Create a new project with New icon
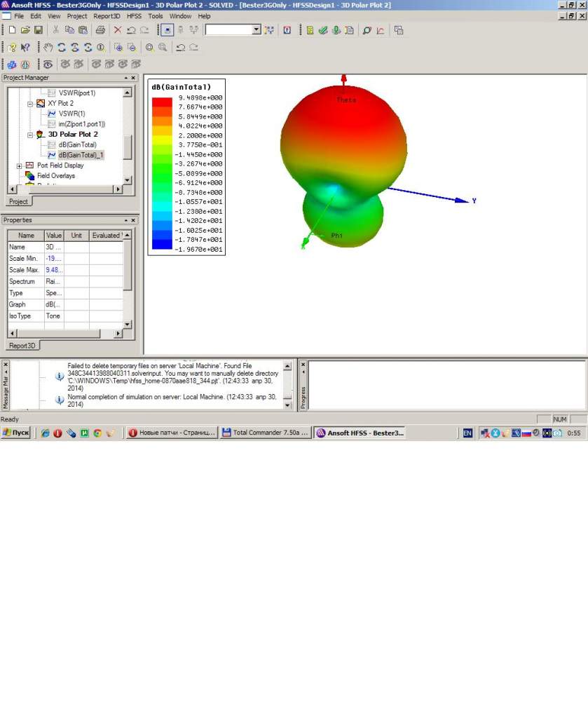 tap(13, 30)
